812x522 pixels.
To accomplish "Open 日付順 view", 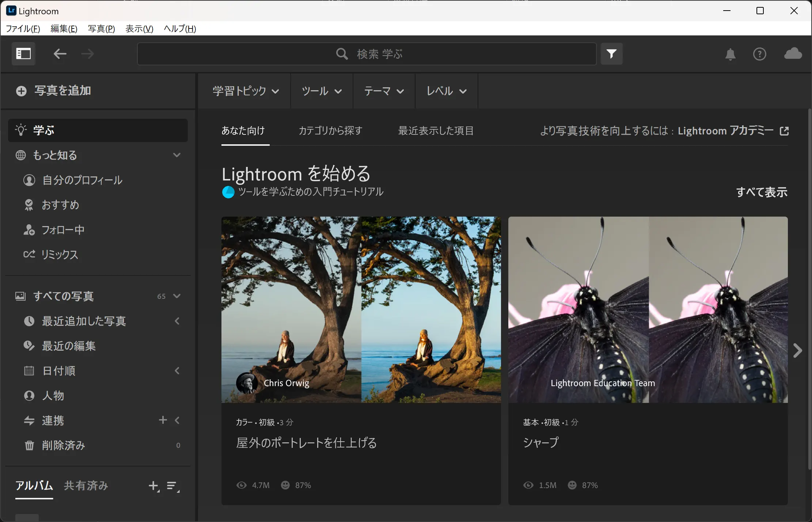I will click(x=49, y=370).
